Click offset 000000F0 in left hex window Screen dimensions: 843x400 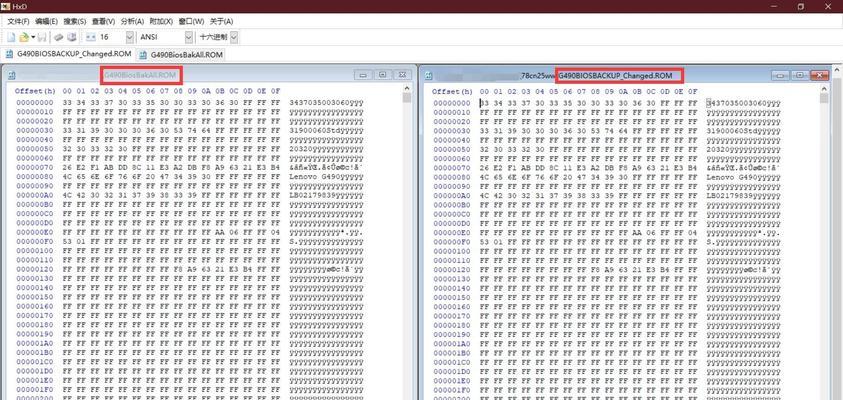tap(35, 241)
